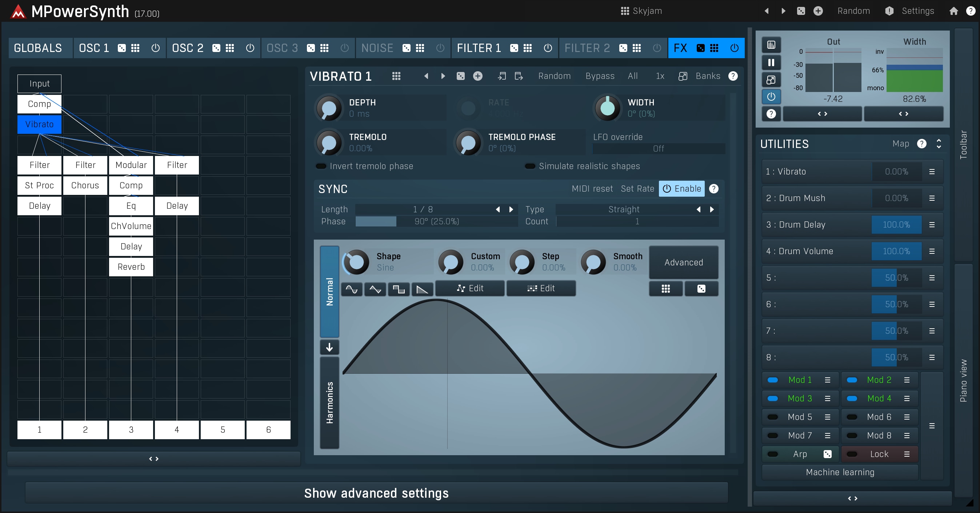Viewport: 980px width, 513px height.
Task: Pause the output meter
Action: [771, 63]
